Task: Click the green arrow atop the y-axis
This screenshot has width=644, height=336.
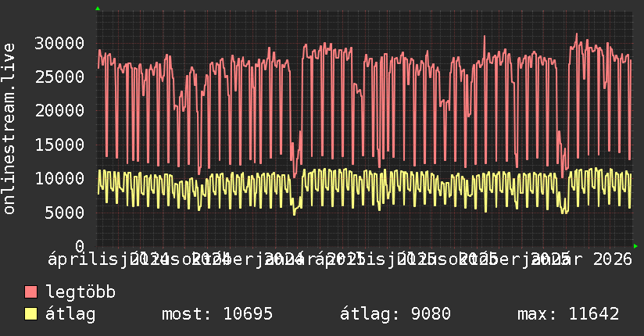Action: [x=98, y=9]
